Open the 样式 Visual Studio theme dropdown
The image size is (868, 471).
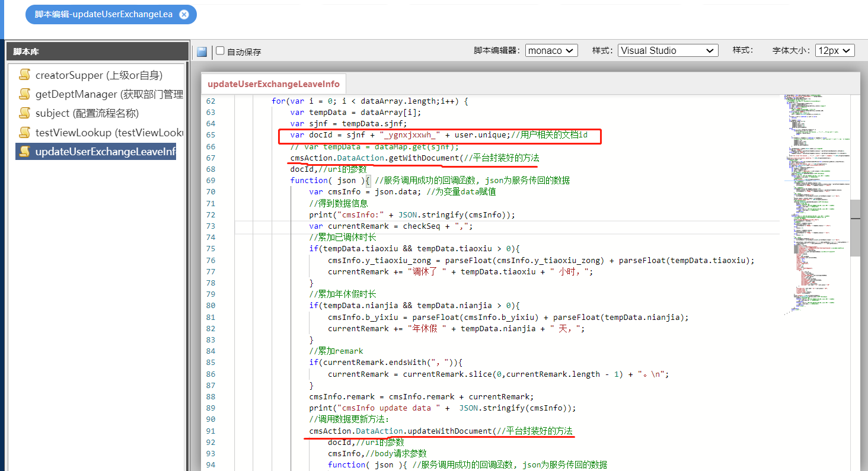tap(668, 51)
